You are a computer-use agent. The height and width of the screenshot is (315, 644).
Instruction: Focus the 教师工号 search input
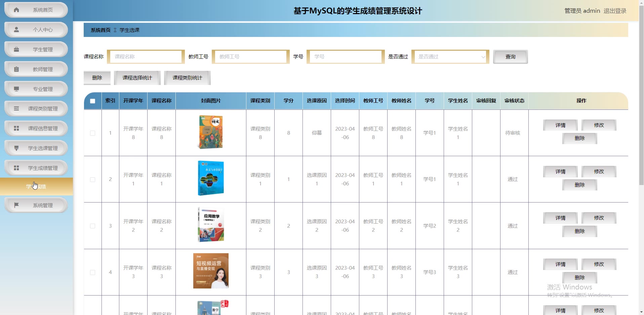point(251,57)
